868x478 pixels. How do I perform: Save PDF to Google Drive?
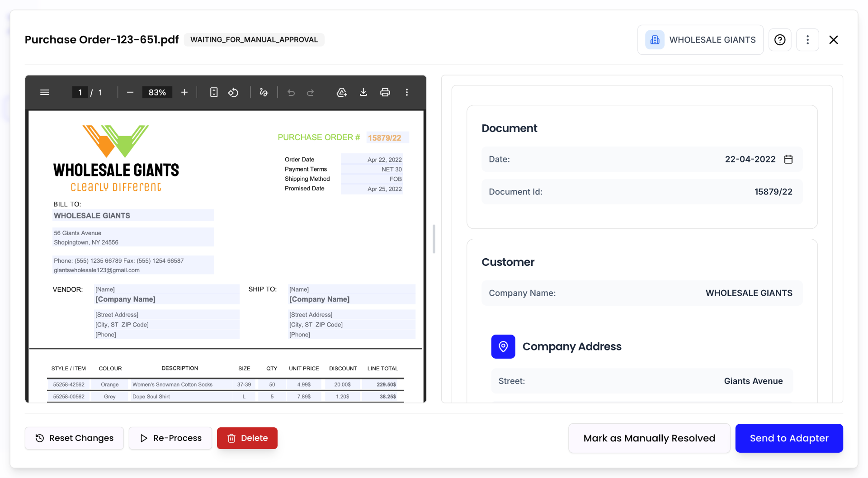[342, 92]
